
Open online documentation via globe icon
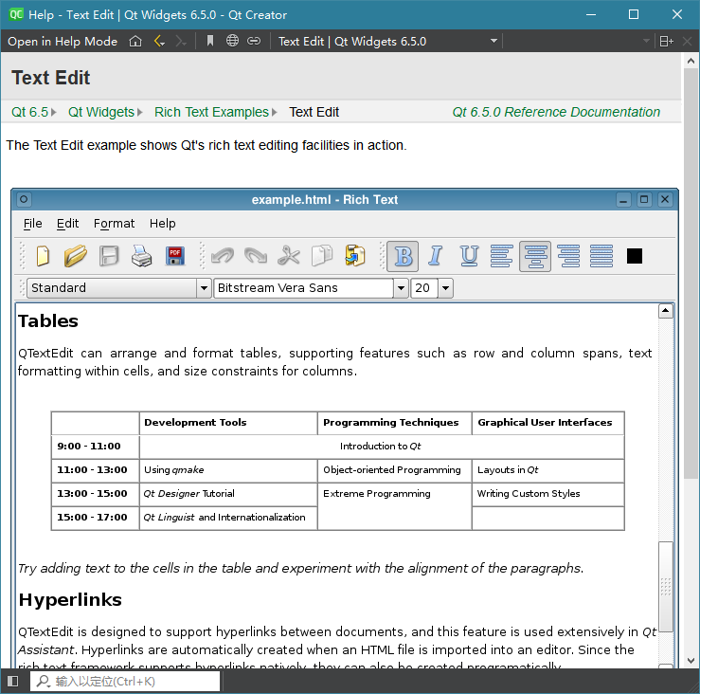[232, 41]
